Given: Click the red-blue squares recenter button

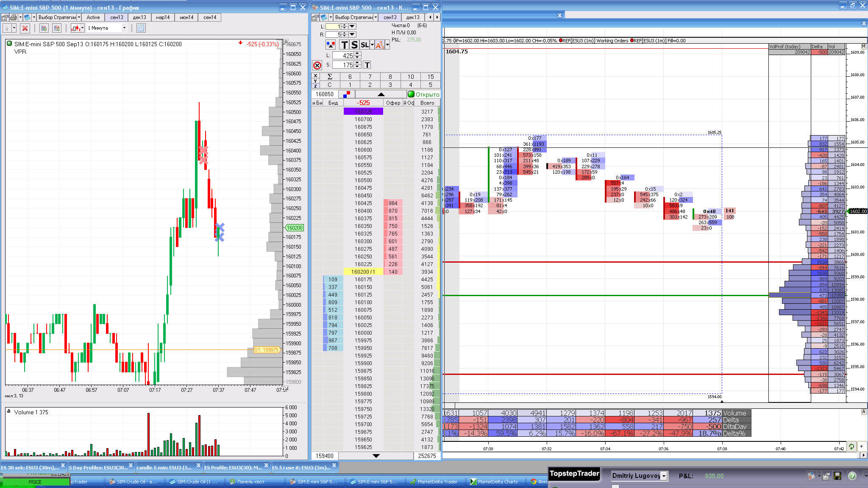Looking at the screenshot, I should (346, 94).
